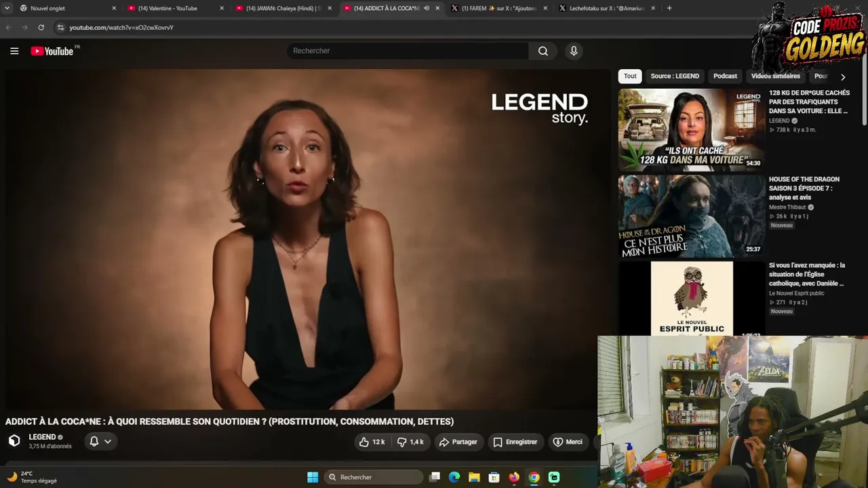Start voice search with the microphone

coord(574,51)
